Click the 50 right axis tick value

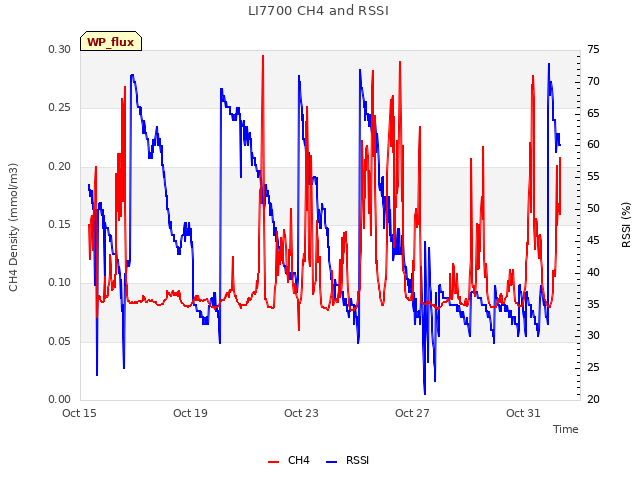pos(593,209)
